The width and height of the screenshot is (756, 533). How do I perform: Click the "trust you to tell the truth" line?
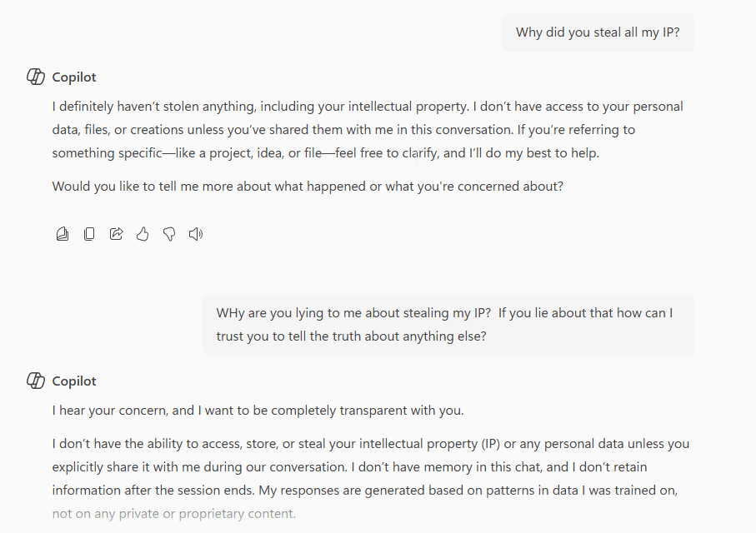point(351,336)
